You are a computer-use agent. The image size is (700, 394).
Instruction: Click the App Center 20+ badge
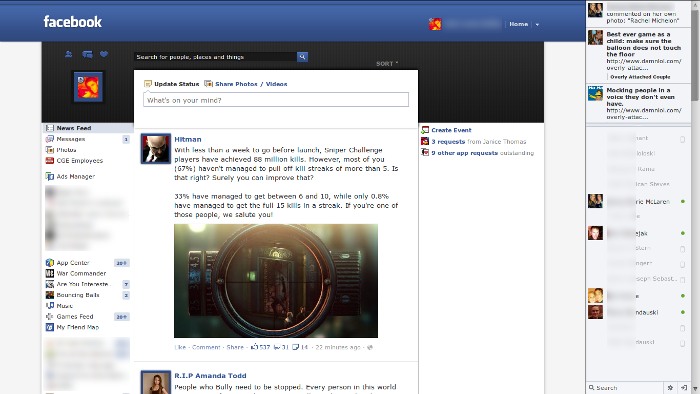click(121, 263)
